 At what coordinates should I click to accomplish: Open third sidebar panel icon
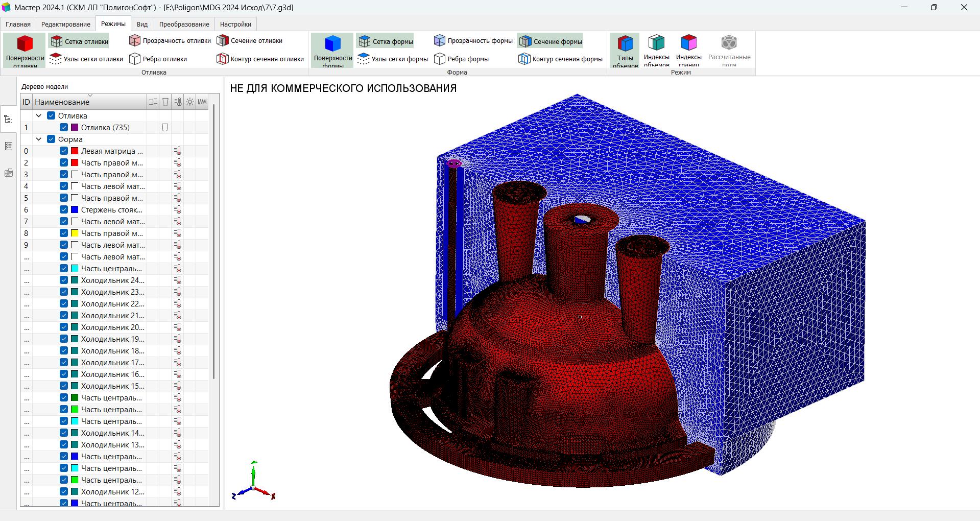pos(8,173)
